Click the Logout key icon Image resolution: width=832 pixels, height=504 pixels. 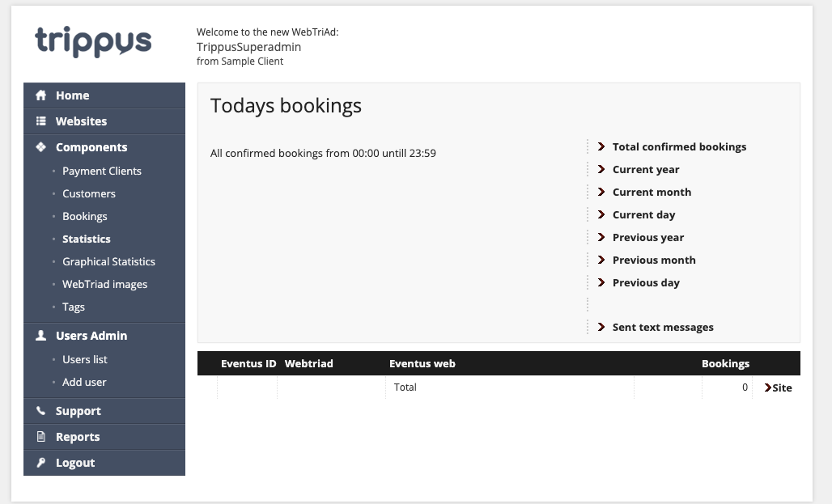[x=40, y=463]
